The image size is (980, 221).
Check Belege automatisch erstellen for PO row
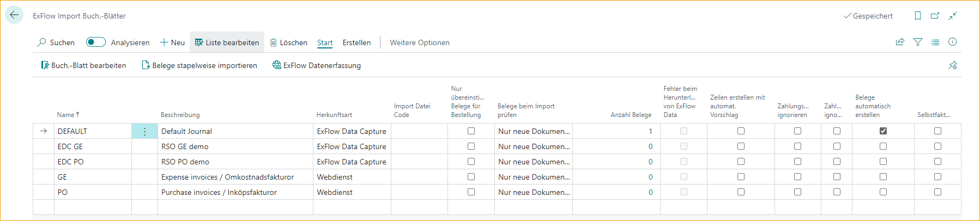point(883,192)
